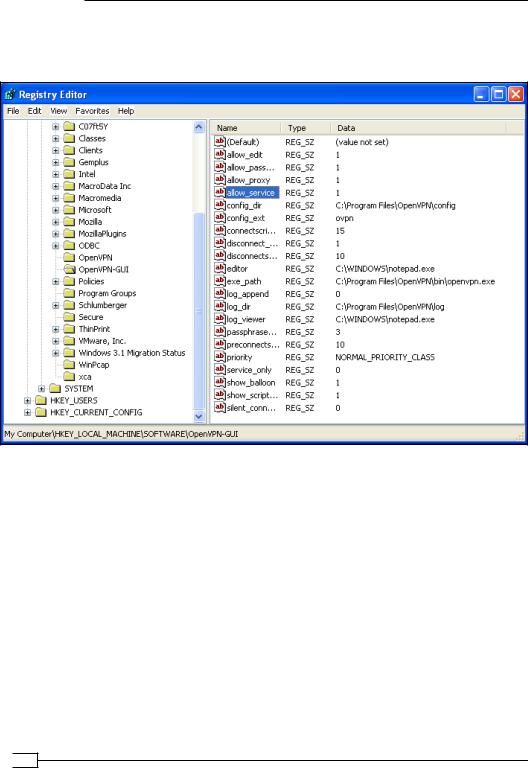Click the Registry Editor title bar icon
Viewport: 528px width, 768px height.
coord(10,95)
